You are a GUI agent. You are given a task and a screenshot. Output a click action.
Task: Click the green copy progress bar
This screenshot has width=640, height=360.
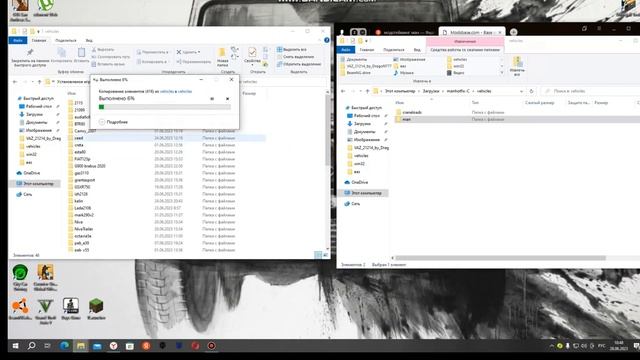(x=165, y=107)
